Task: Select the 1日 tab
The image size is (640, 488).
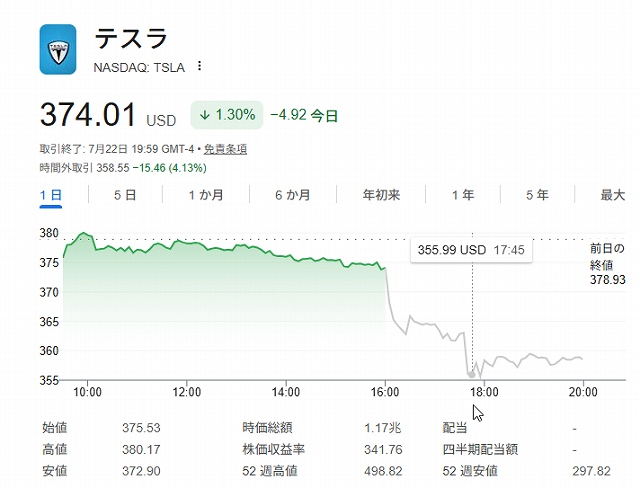Action: (x=51, y=195)
